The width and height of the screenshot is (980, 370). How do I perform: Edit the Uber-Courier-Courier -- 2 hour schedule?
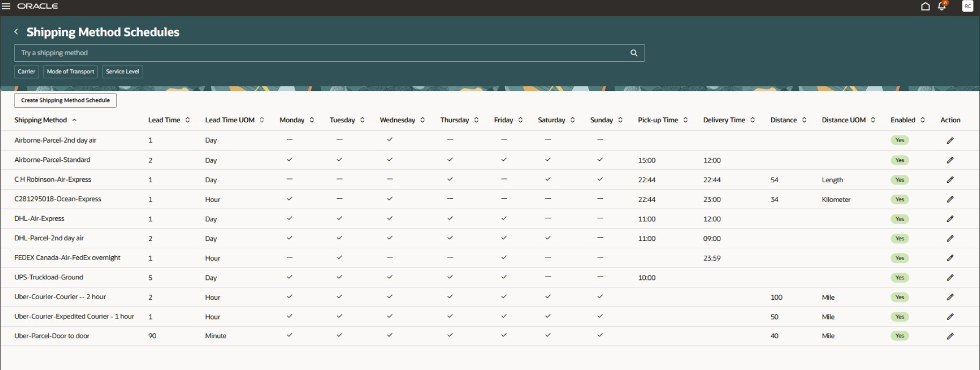tap(950, 297)
